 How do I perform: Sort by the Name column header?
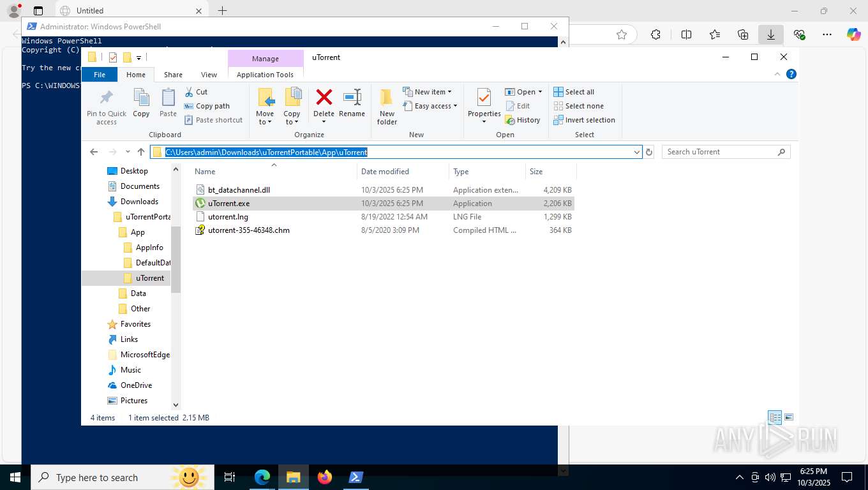pos(274,172)
